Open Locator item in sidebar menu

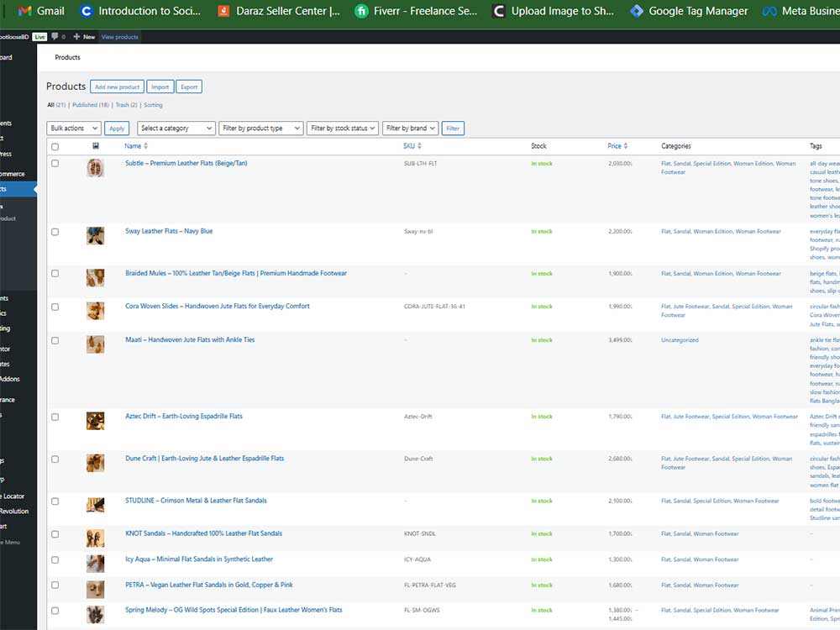tap(13, 496)
